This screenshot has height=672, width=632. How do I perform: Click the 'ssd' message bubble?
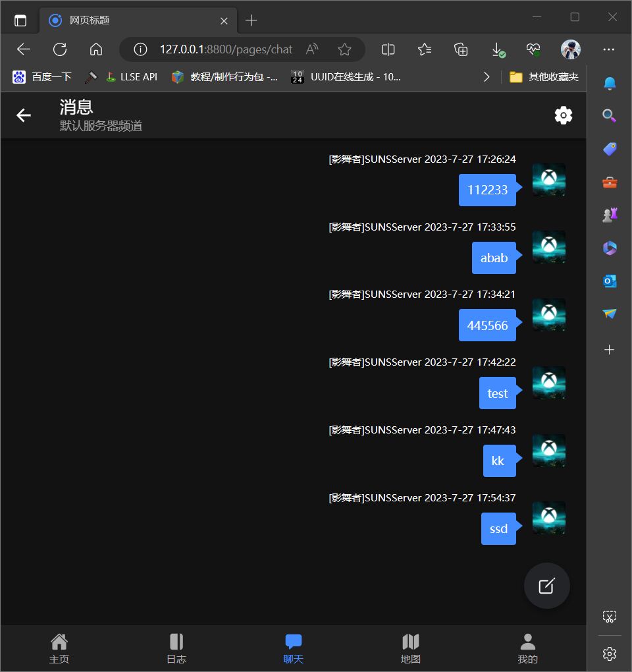point(498,528)
